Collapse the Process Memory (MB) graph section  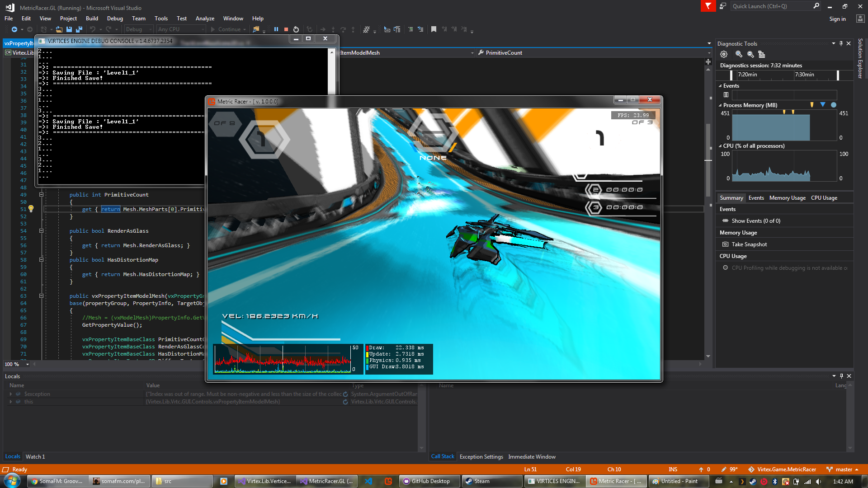click(720, 105)
